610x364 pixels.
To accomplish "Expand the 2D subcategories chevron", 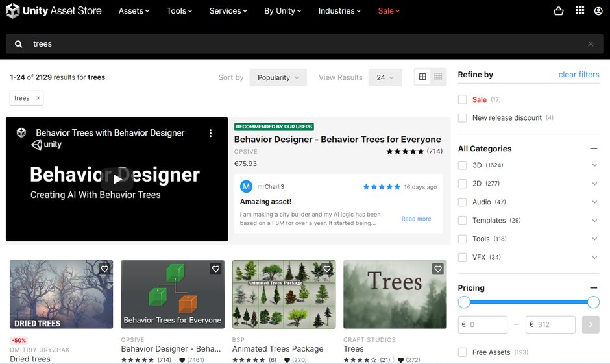I will click(594, 184).
